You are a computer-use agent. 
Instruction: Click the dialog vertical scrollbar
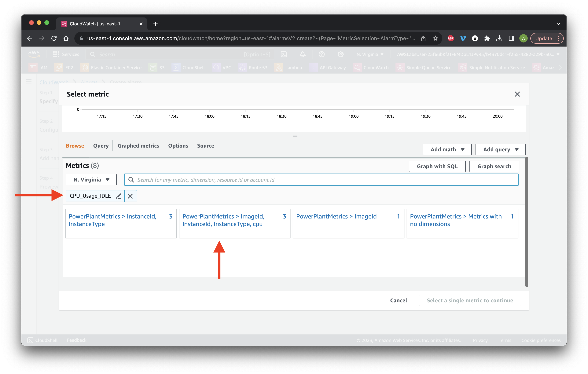pos(527,222)
